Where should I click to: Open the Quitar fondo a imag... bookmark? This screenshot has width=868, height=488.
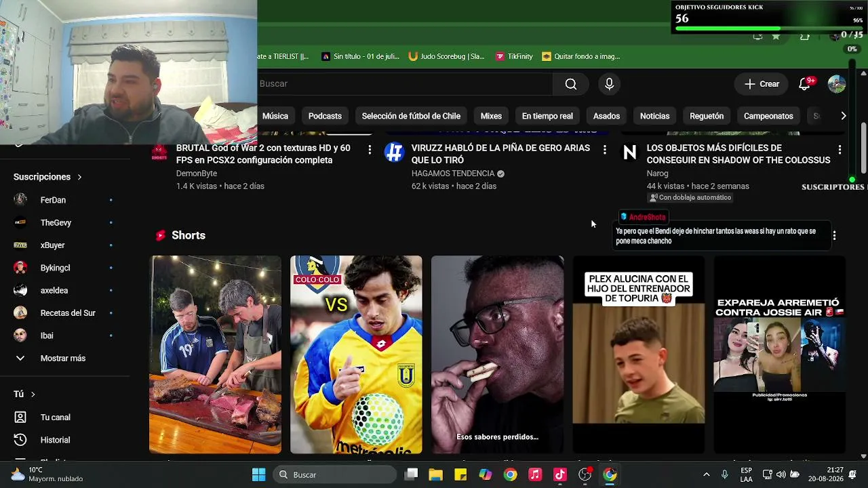581,56
